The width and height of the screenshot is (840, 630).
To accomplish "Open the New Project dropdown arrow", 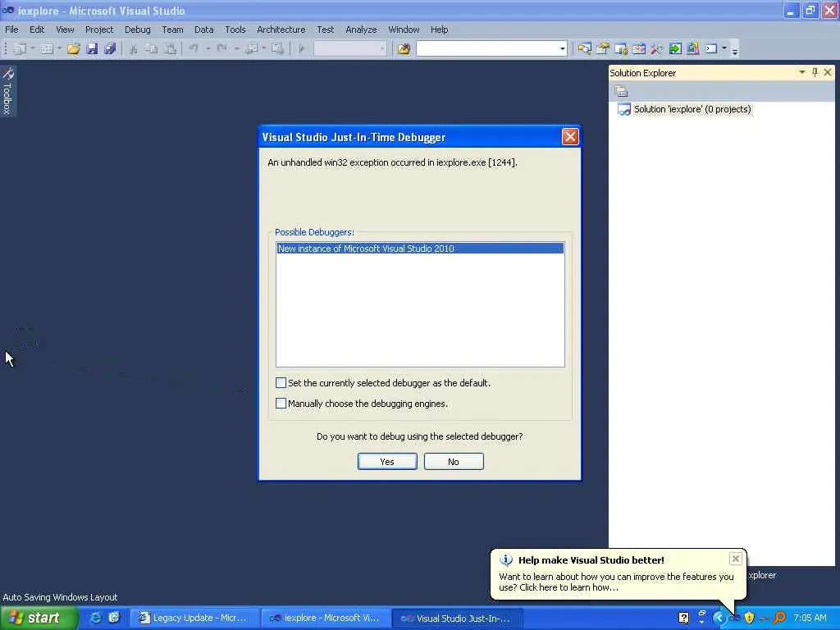I will [x=33, y=48].
